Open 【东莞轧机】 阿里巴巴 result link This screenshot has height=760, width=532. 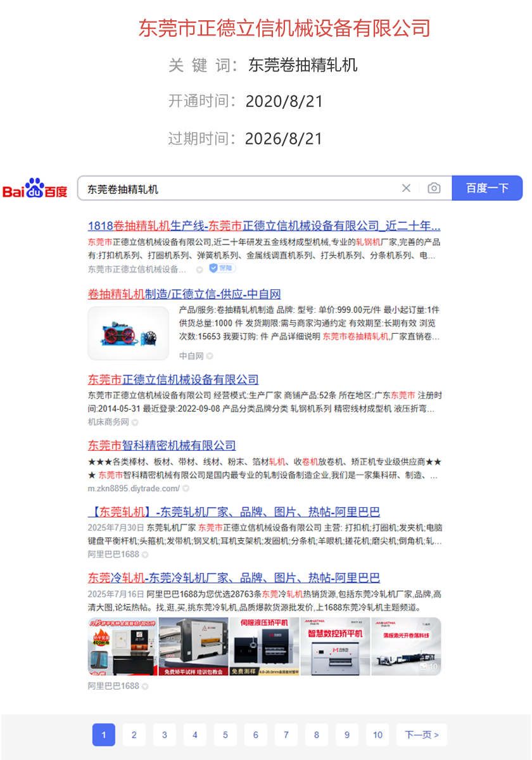click(234, 512)
